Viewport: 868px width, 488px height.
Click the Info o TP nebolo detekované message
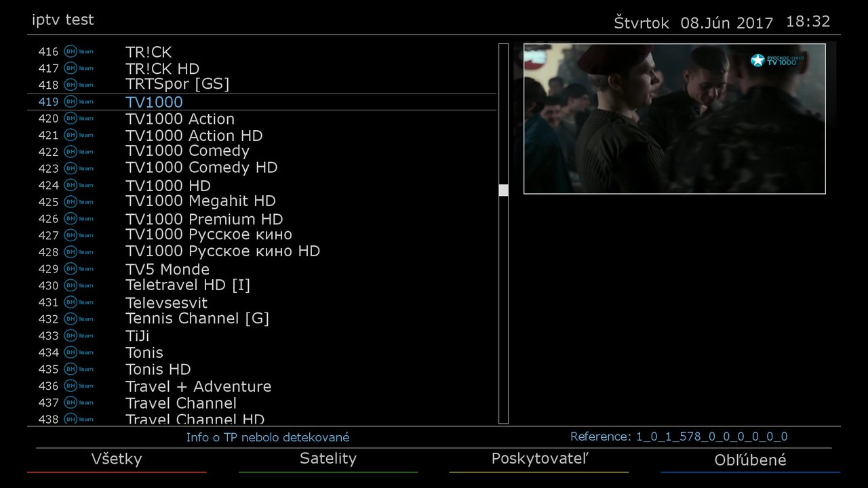(268, 438)
